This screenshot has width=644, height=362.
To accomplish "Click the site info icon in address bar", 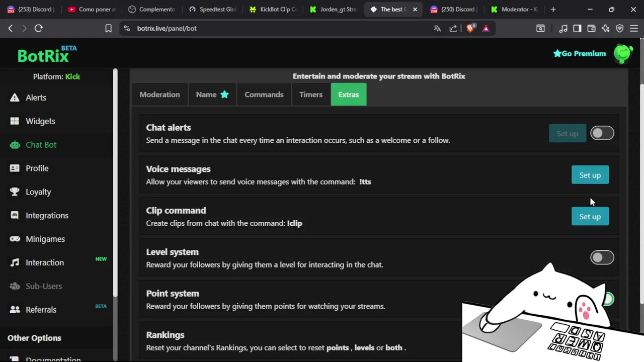I will (126, 29).
